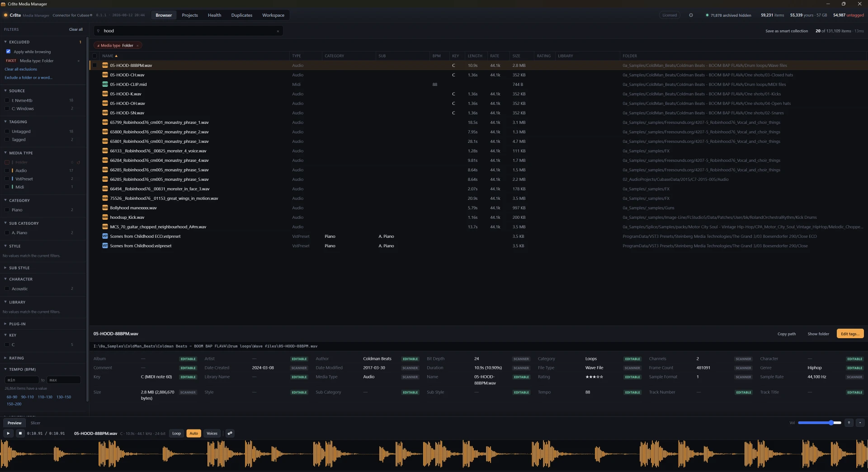Switch to the Projects tab

click(x=190, y=15)
